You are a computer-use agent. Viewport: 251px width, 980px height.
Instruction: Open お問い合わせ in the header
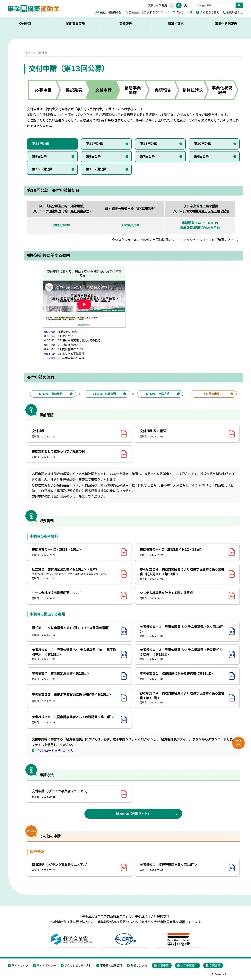tap(232, 12)
